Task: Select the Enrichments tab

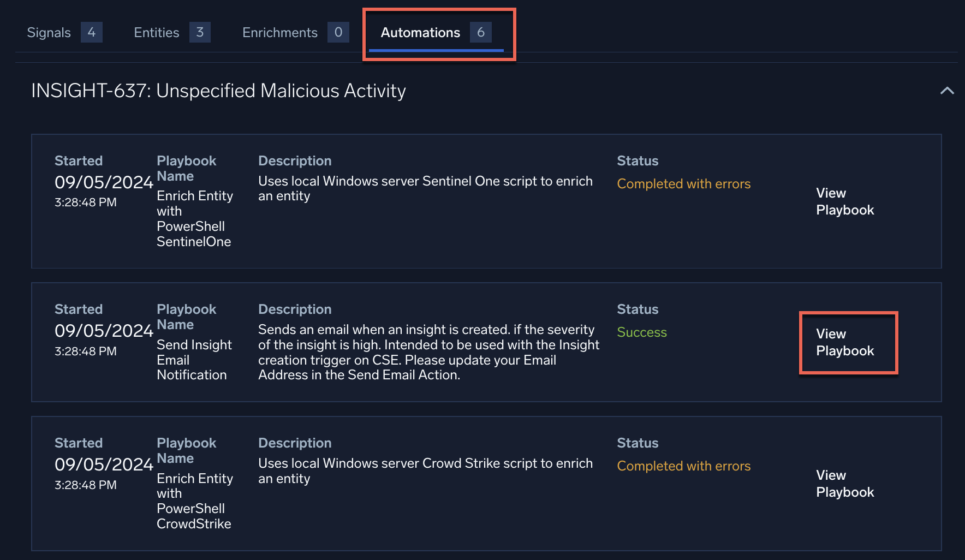Action: (x=279, y=32)
